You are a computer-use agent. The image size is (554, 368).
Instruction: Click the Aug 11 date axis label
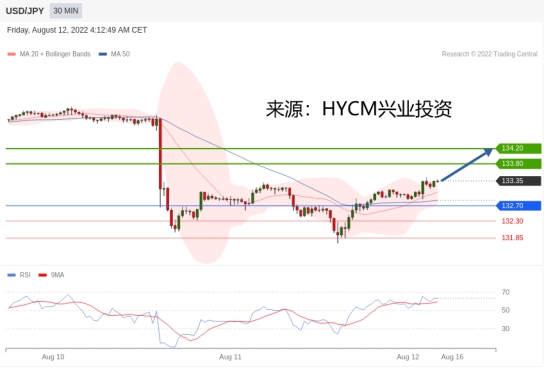[230, 357]
